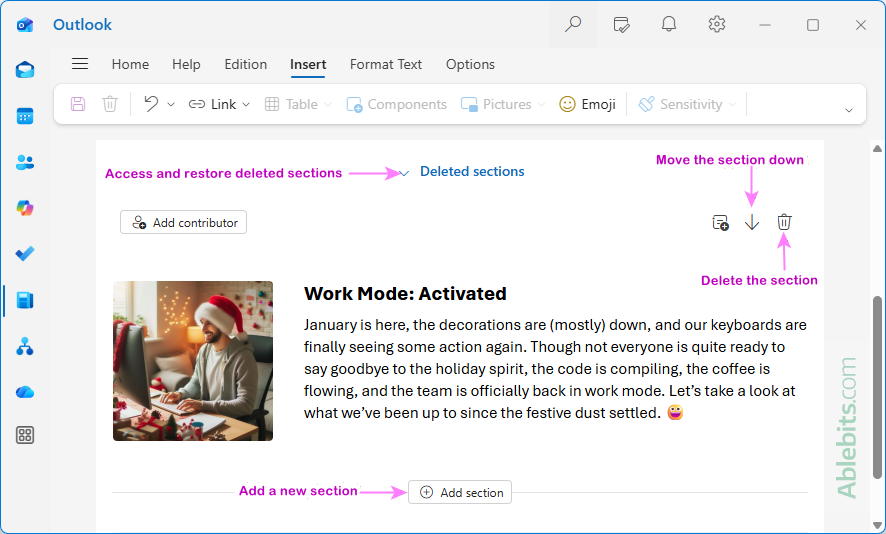Expand the Deleted sections chevron

(404, 173)
